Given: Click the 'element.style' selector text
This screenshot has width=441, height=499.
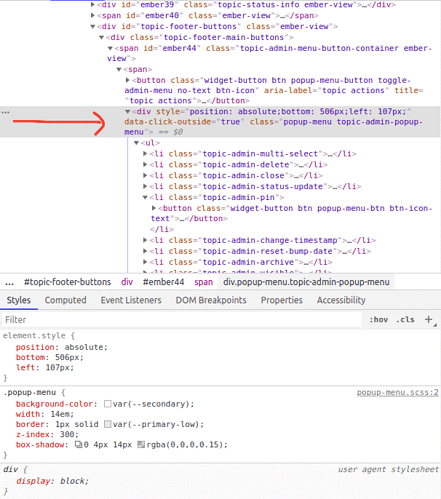Looking at the screenshot, I should point(34,335).
